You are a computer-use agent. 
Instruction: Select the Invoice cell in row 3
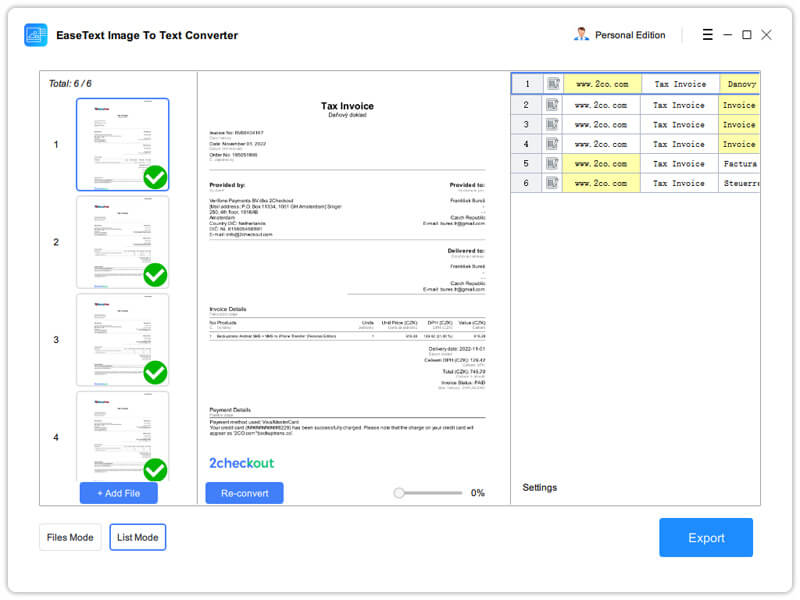tap(739, 124)
